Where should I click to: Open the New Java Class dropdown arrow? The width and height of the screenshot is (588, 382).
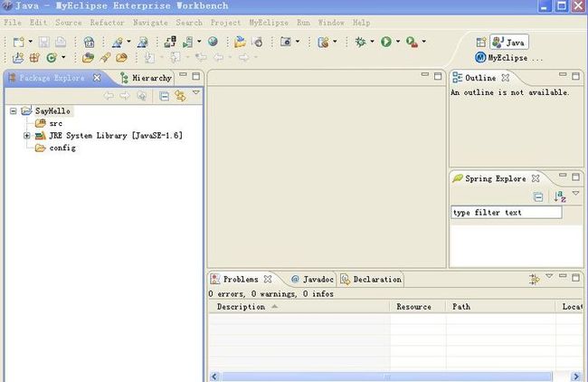63,57
